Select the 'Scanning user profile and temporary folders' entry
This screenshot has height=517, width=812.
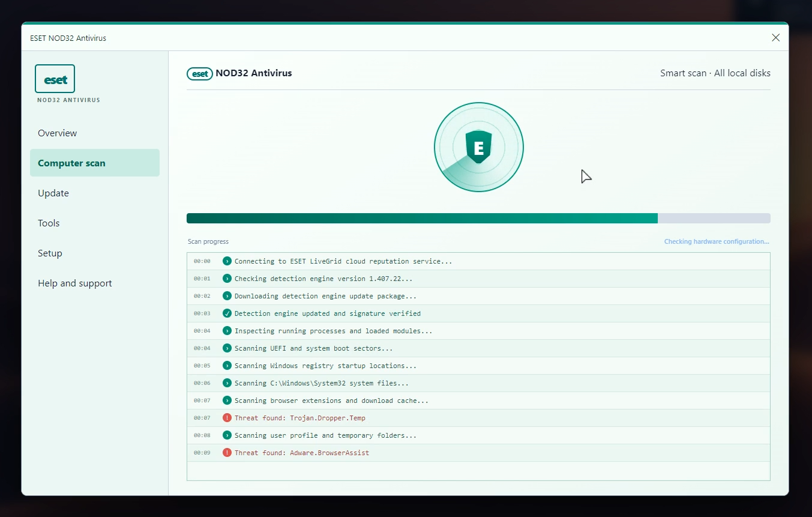pyautogui.click(x=478, y=435)
